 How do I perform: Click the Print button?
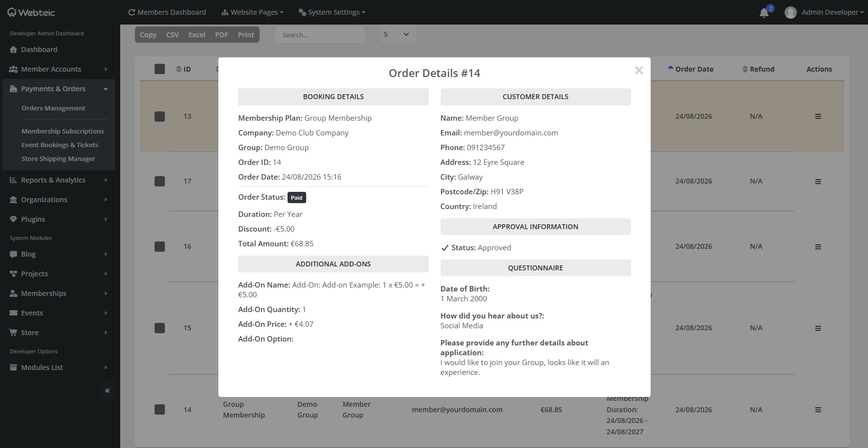point(246,35)
